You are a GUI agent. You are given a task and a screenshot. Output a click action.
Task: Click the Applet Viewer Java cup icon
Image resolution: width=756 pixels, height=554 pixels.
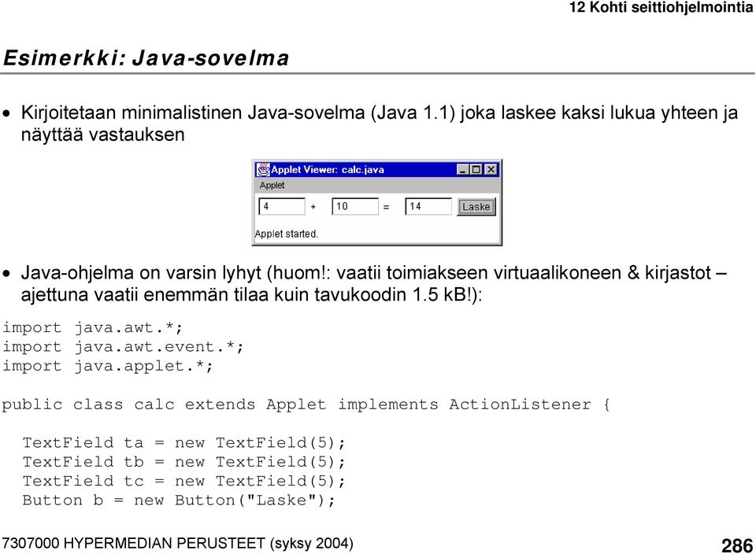pyautogui.click(x=263, y=169)
